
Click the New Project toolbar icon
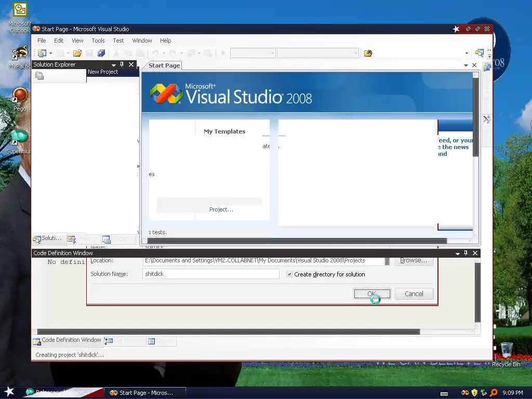pyautogui.click(x=42, y=53)
